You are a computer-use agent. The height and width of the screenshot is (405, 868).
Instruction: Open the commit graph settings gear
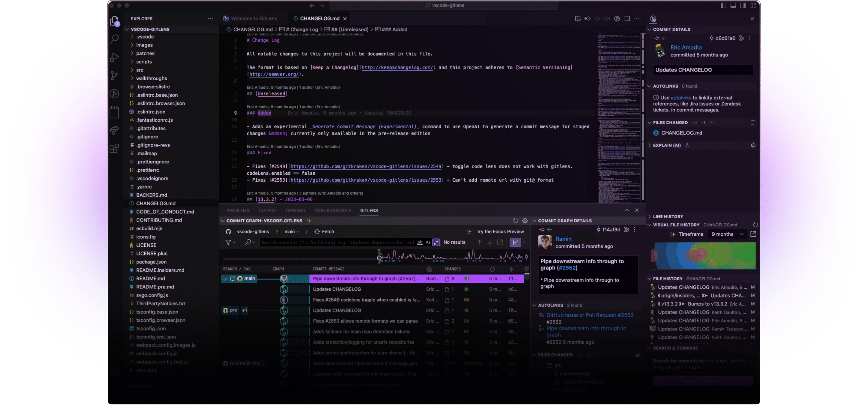525,221
